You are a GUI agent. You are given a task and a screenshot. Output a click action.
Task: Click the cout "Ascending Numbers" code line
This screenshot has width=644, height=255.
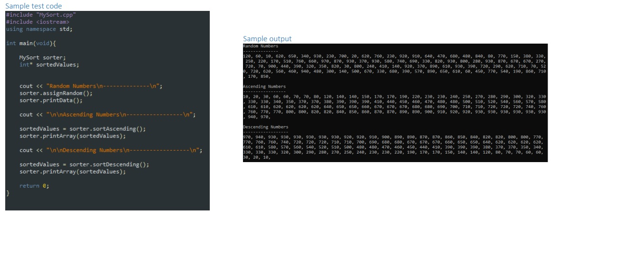point(108,115)
